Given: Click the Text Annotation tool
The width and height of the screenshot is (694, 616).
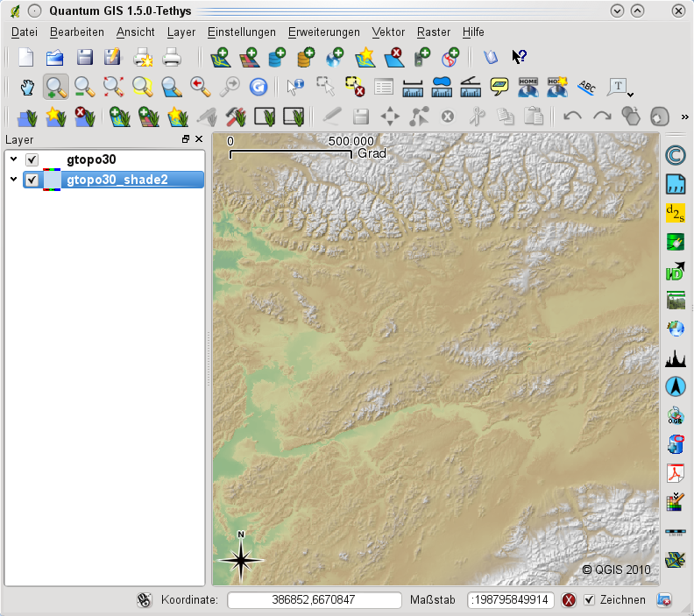Looking at the screenshot, I should 617,87.
